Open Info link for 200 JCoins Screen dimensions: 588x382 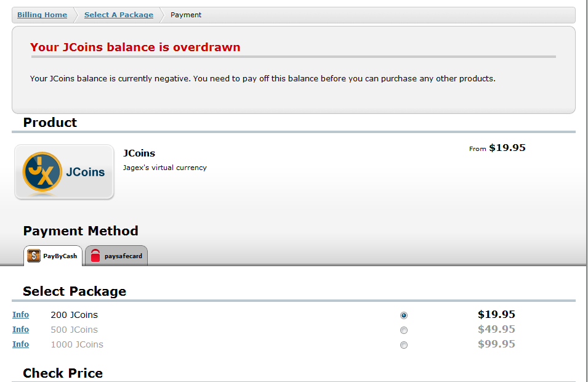(x=20, y=314)
